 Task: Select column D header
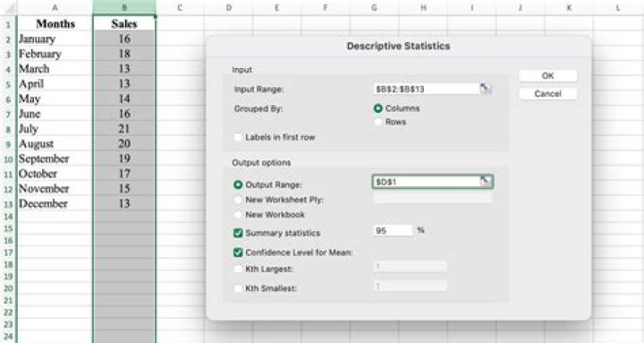(228, 7)
